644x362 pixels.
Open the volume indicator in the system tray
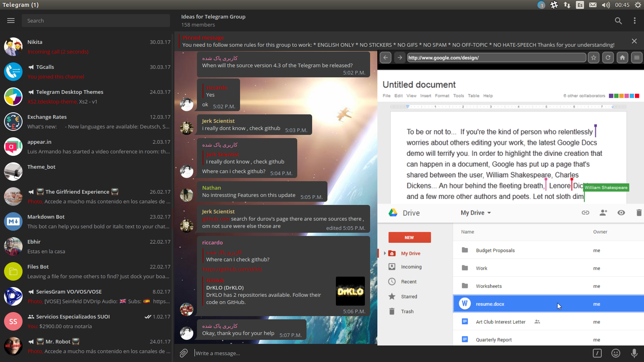point(606,5)
